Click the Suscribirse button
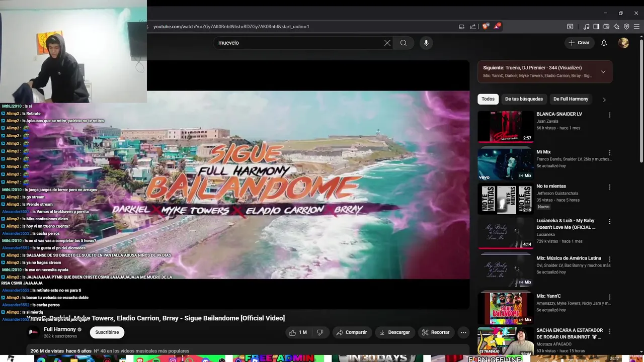 pos(107,332)
